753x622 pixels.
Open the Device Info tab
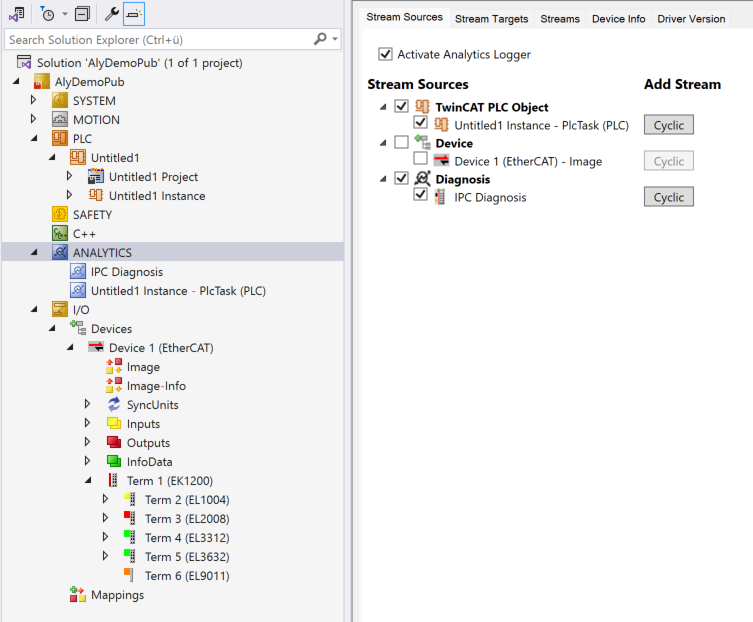pos(618,19)
